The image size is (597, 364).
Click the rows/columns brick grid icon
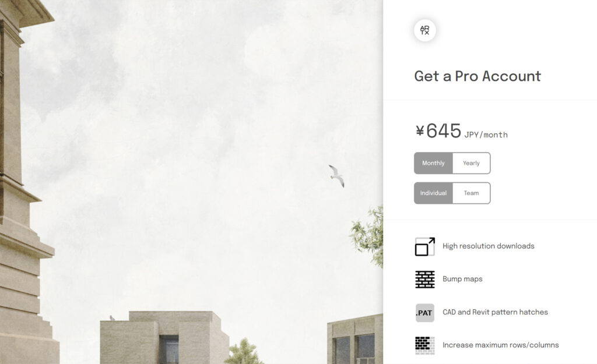[425, 345]
